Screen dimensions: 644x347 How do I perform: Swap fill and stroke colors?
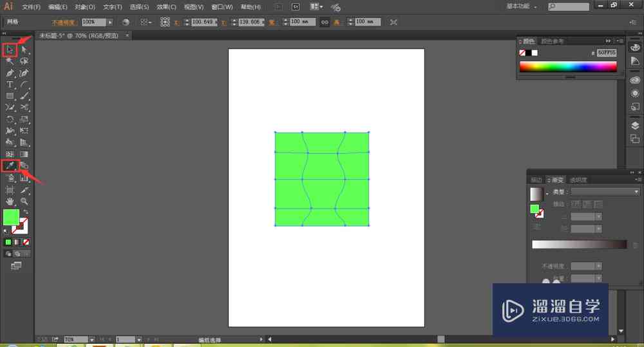[26, 212]
